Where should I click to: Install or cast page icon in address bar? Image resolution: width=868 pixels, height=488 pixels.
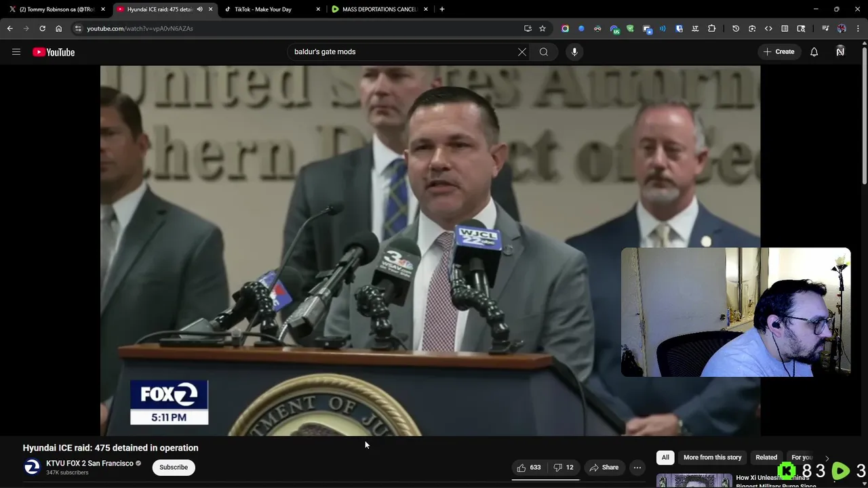coord(528,28)
